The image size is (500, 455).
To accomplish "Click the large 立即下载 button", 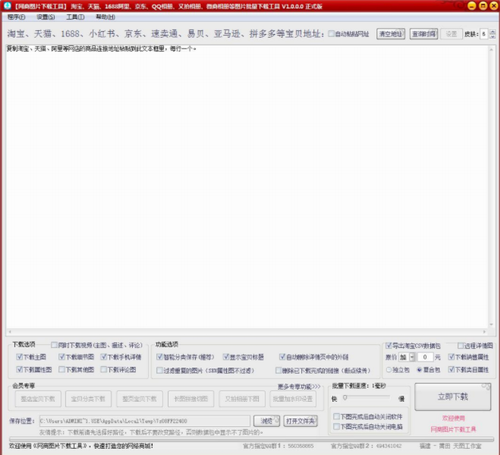I will (x=453, y=397).
